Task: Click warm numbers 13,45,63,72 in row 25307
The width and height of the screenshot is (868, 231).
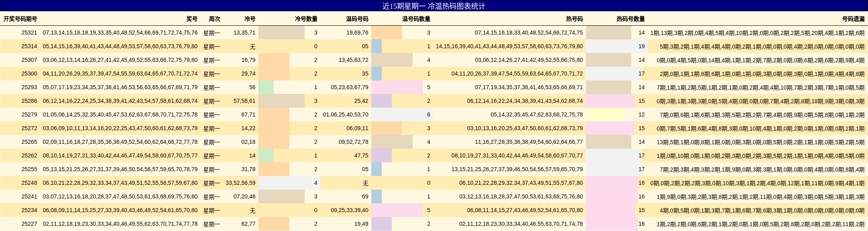Action: pos(353,60)
